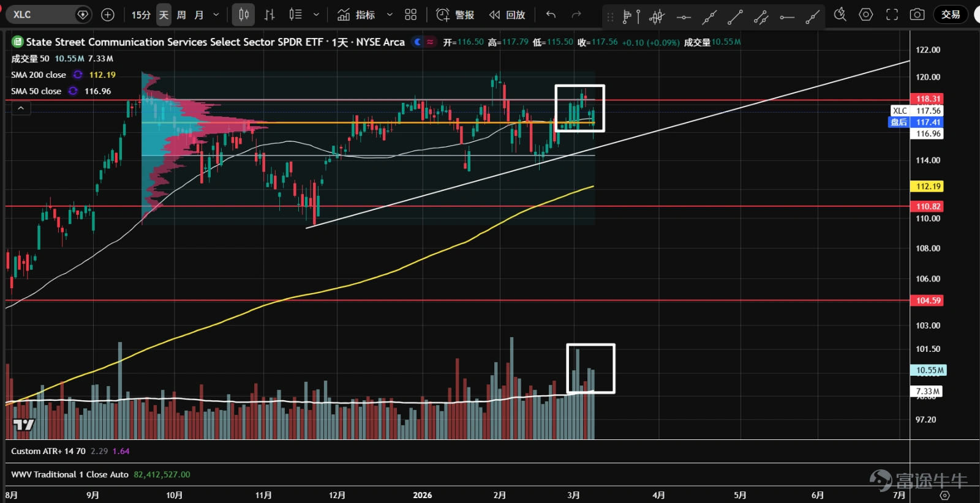Open chart settings hexagon icon

(866, 14)
